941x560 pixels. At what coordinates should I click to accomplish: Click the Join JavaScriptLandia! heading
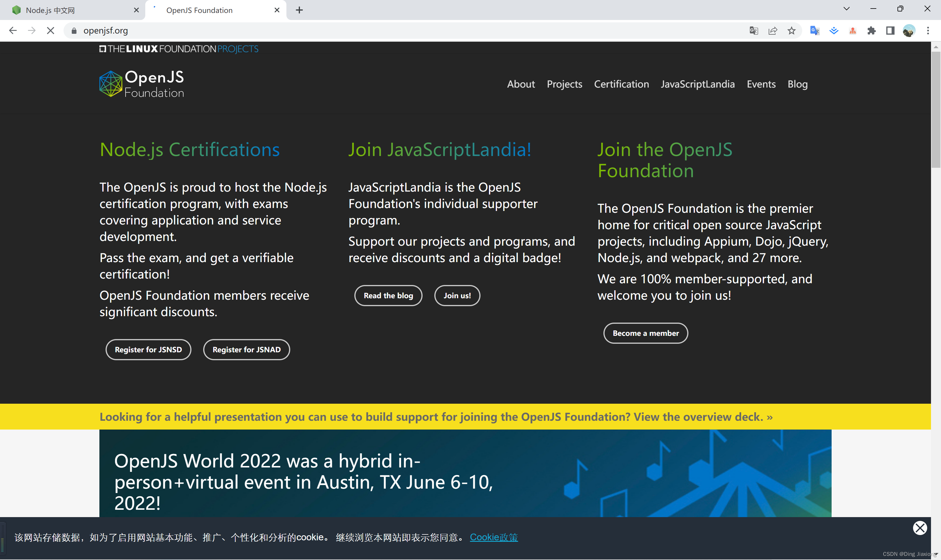[x=440, y=150]
